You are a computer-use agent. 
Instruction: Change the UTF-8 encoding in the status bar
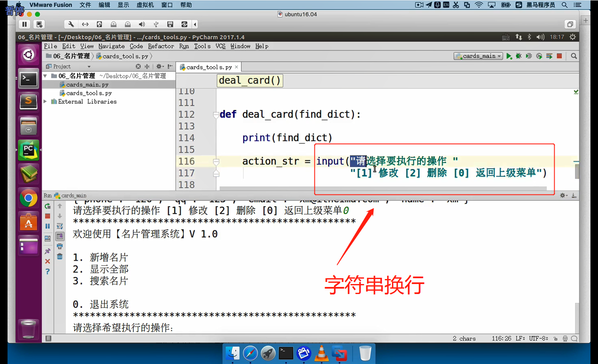[x=538, y=339]
